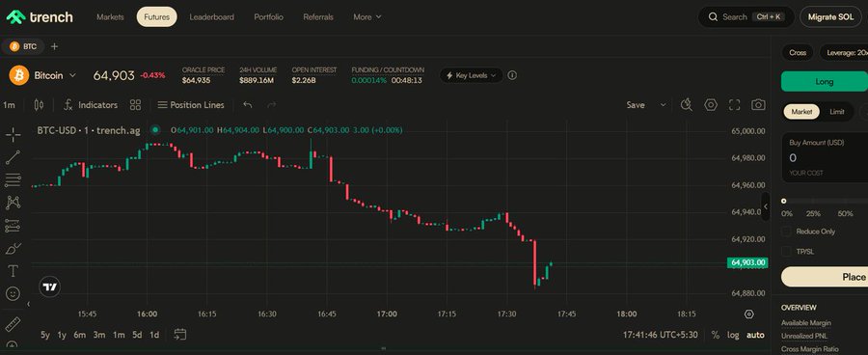
Task: Open Position Lines settings
Action: click(191, 105)
